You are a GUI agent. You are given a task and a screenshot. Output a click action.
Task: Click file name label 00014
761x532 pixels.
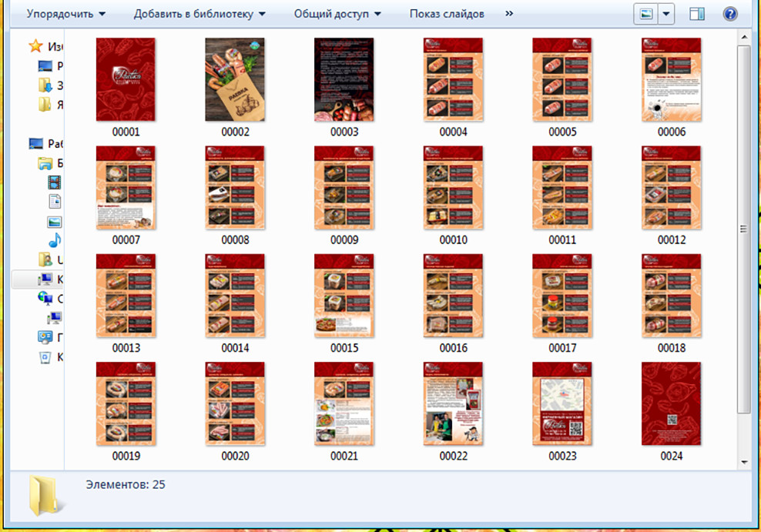click(x=235, y=348)
